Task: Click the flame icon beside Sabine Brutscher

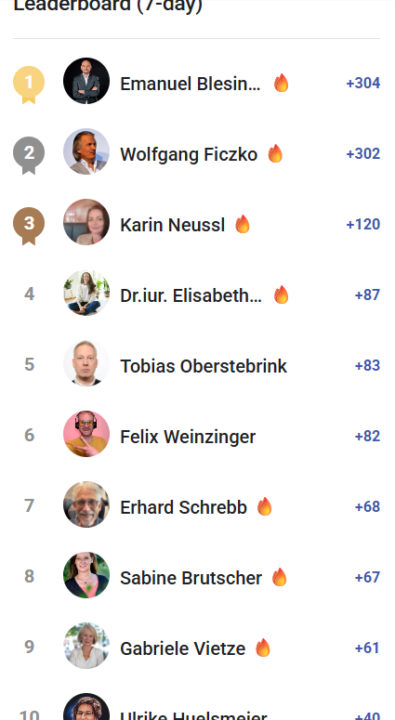Action: pos(279,577)
